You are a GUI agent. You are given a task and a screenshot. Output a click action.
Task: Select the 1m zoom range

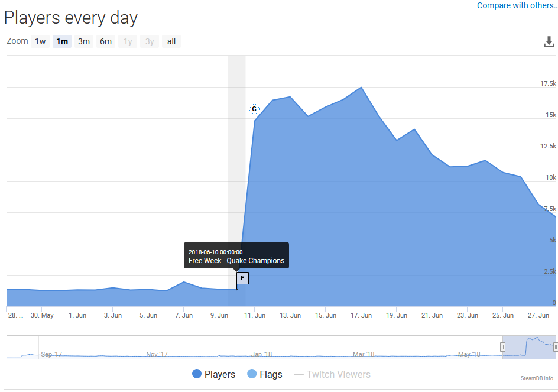click(62, 41)
